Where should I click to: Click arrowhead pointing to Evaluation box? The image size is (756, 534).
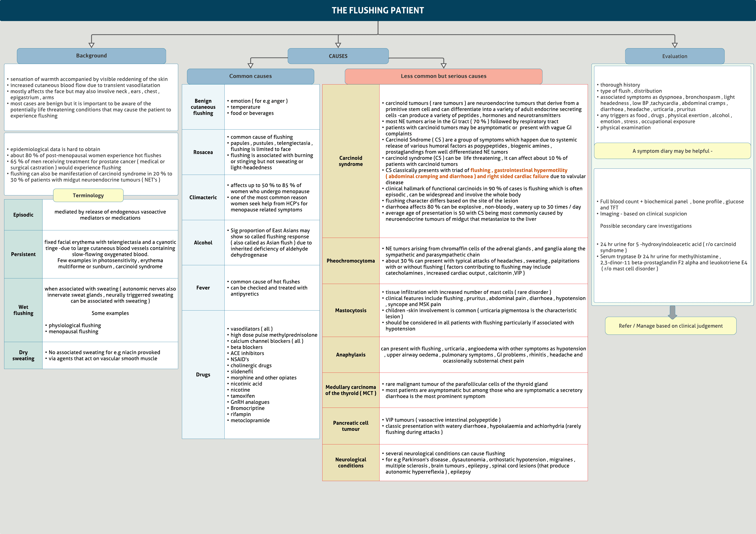[675, 45]
